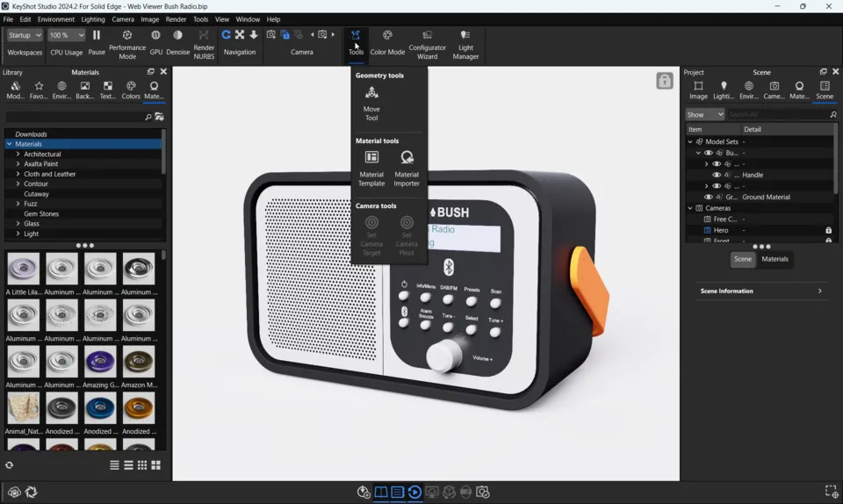Screen dimensions: 843x504
Task: Toggle visibility of Ground Material row
Action: (x=709, y=198)
